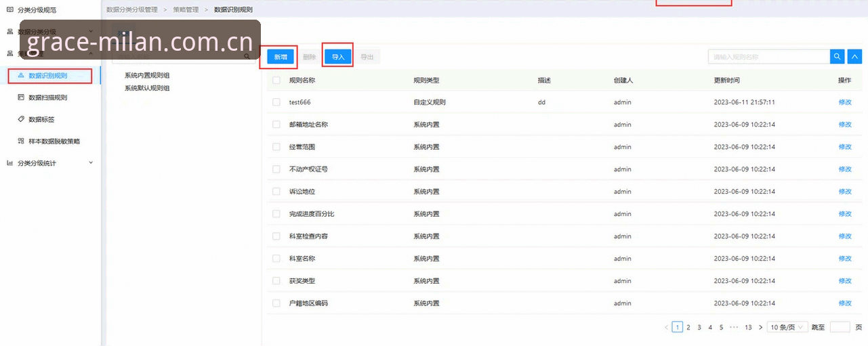Click the 数据标签 tag icon
868x346 pixels.
pyautogui.click(x=21, y=119)
